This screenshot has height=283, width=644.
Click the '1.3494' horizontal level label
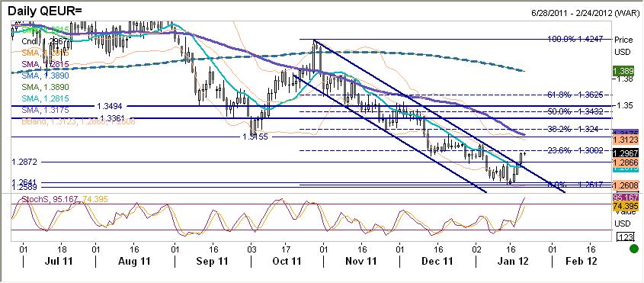110,106
